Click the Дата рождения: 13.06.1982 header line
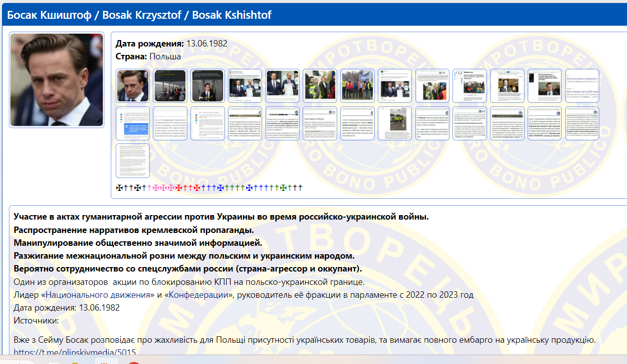627x364 pixels. click(172, 44)
